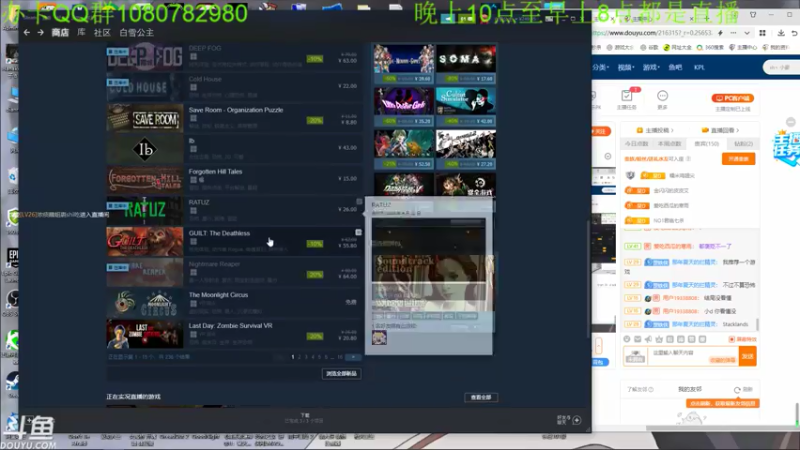
Task: Expand the 视频 dropdown on Douyu
Action: point(626,67)
